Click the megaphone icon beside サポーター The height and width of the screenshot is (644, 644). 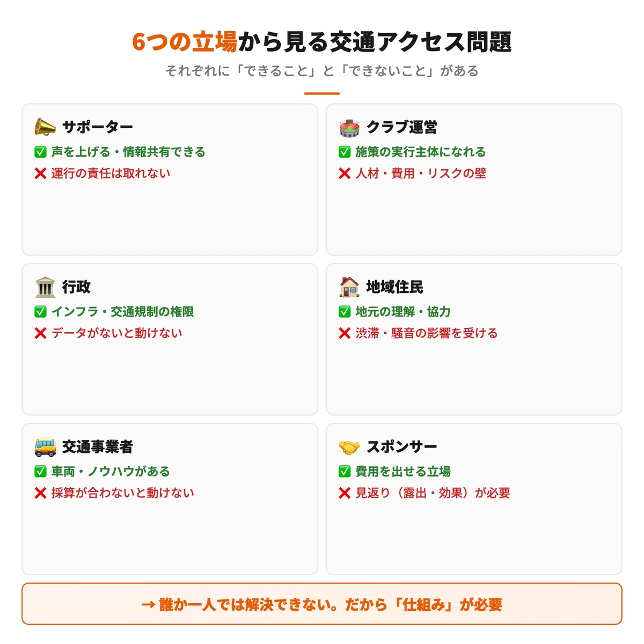tap(45, 127)
